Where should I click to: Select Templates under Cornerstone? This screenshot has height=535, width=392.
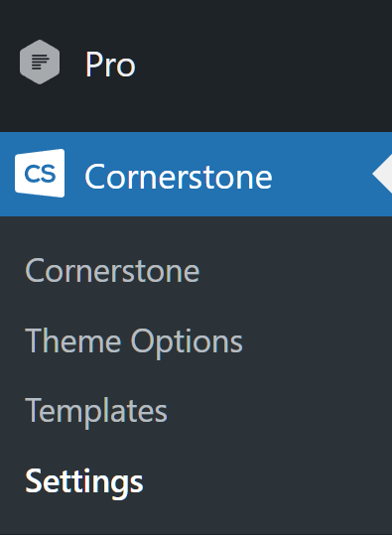point(96,411)
